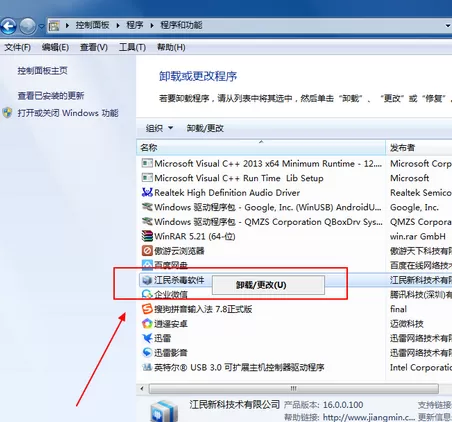Click publisher win.rar GmbH cell

click(x=418, y=236)
